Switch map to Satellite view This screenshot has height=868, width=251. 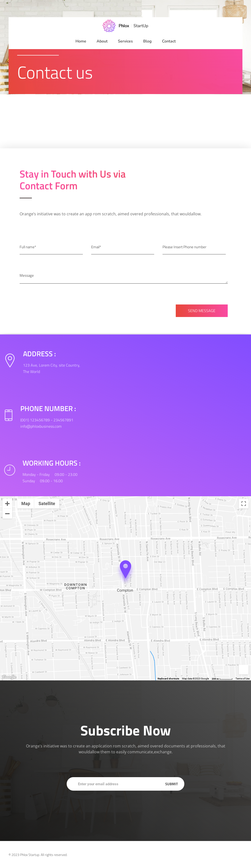point(47,503)
